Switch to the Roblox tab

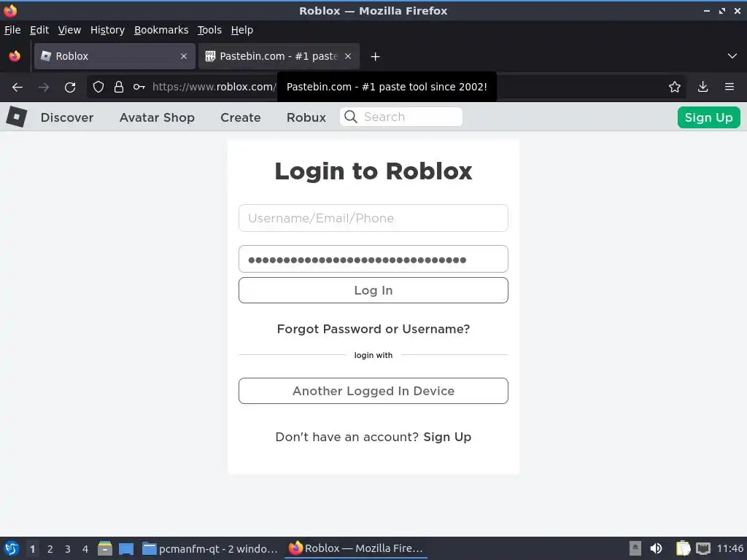coord(115,56)
